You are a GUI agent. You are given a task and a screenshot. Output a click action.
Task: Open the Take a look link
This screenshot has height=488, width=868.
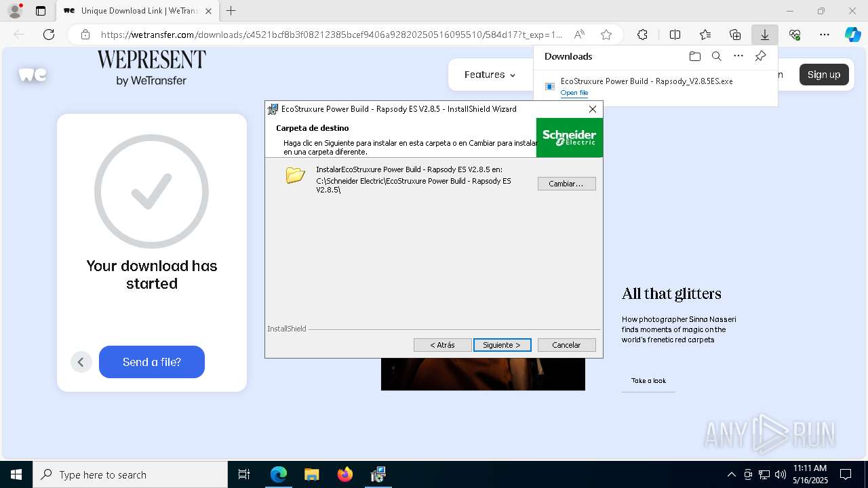pos(648,381)
